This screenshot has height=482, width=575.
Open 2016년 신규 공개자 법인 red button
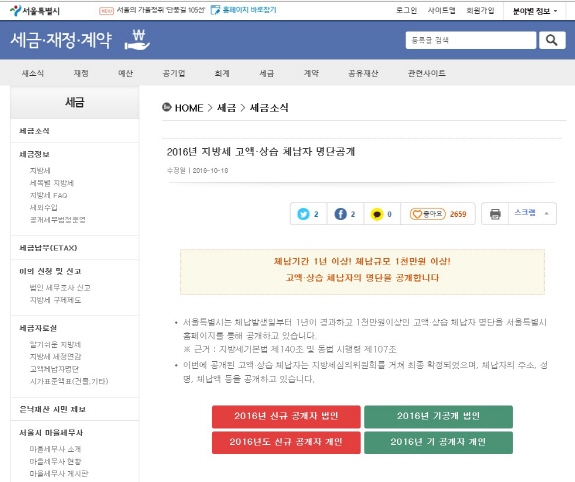pos(286,416)
